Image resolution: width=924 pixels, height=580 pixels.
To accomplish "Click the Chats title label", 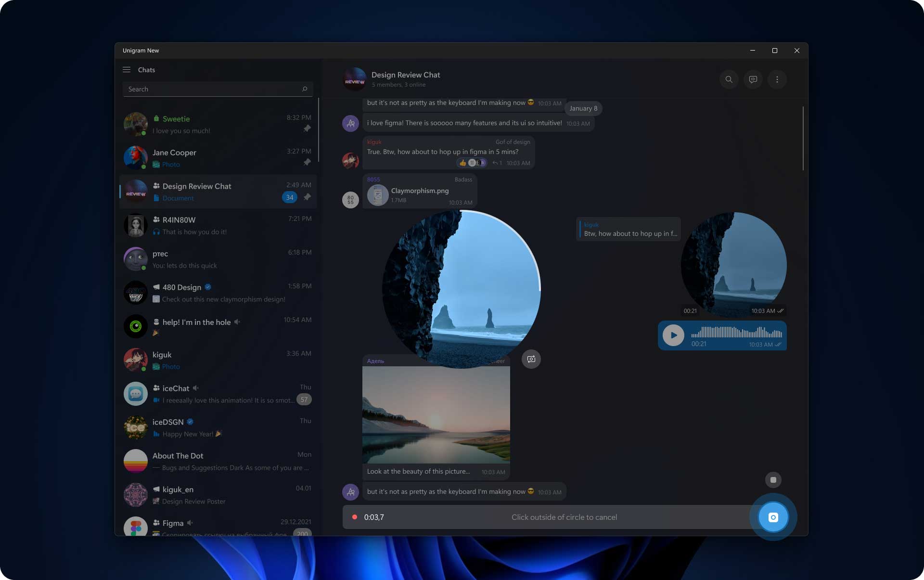I will pos(146,70).
